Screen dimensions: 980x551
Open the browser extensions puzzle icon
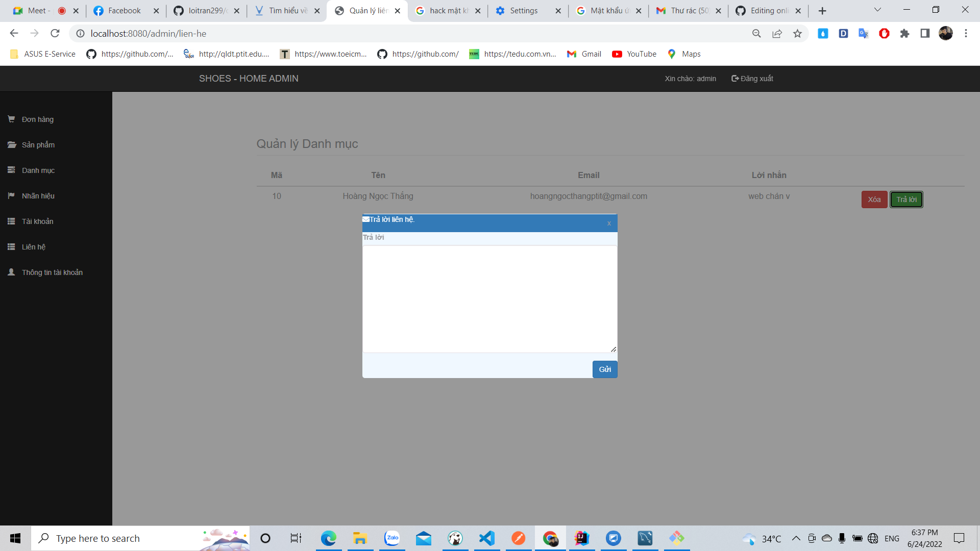click(x=905, y=33)
